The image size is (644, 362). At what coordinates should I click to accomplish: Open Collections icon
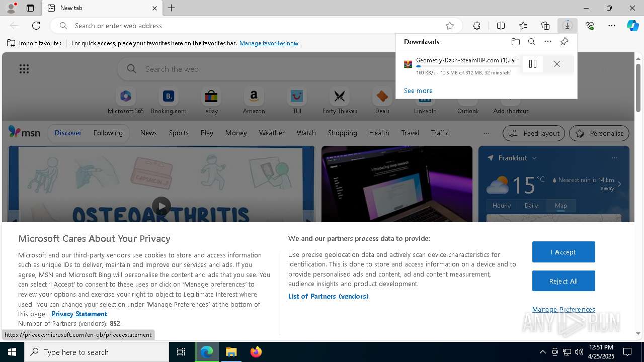545,26
